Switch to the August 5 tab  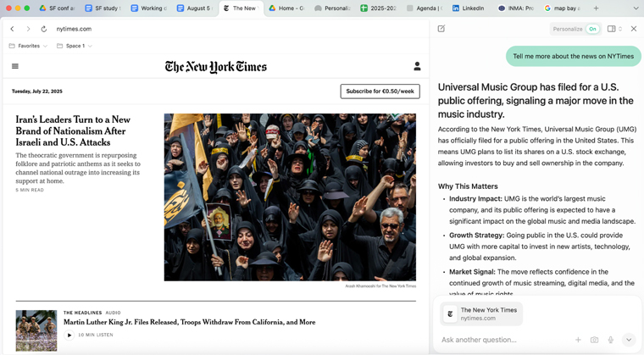click(x=195, y=8)
